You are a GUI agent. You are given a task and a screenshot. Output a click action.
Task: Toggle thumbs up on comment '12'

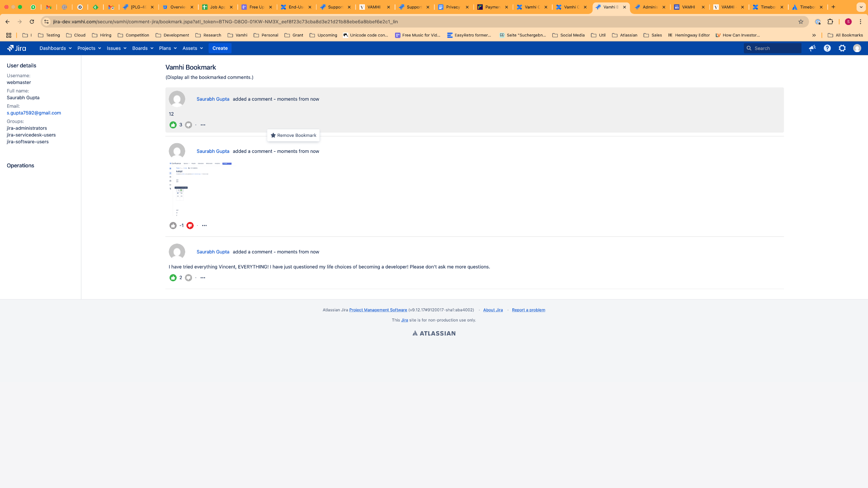tap(173, 125)
